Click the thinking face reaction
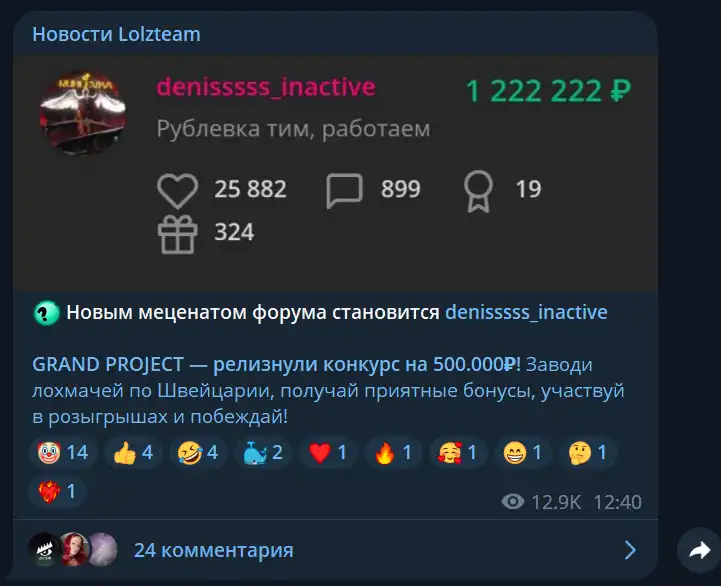The height and width of the screenshot is (586, 721). (588, 453)
